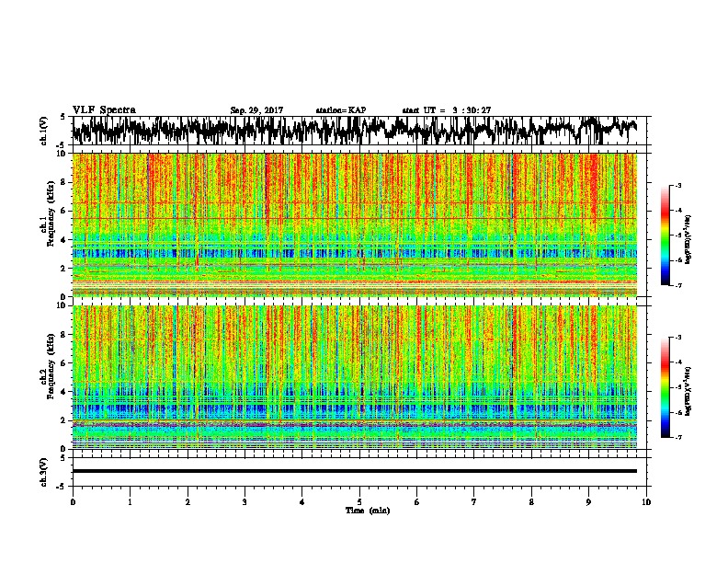Click the "start UT = 3:30:27" text

[447, 110]
